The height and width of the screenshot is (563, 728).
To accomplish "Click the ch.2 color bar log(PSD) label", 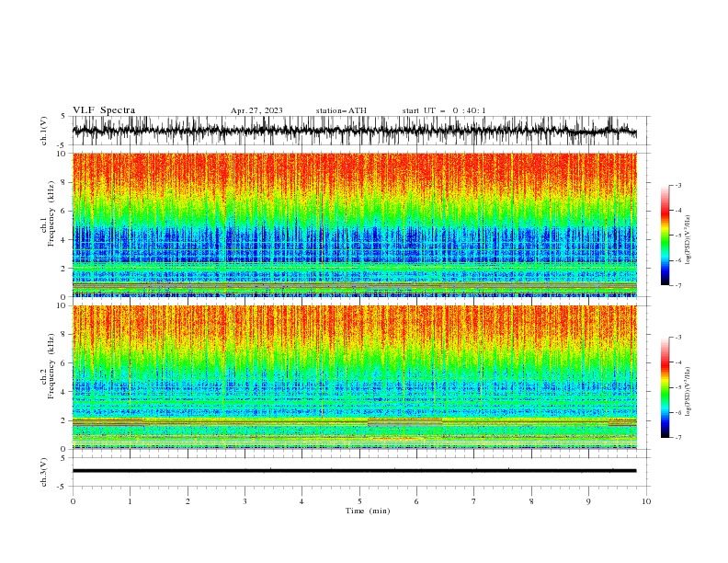I will 688,391.
